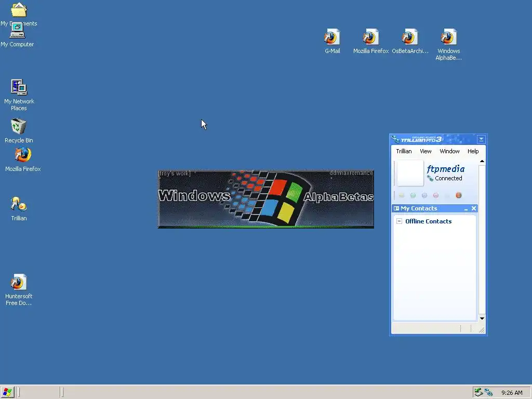Click the Trillian scrollbar down arrow
Viewport: 532px width, 399px height.
482,318
